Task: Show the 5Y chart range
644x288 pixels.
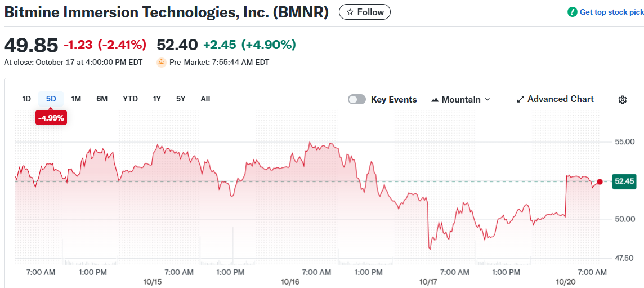Action: [181, 99]
